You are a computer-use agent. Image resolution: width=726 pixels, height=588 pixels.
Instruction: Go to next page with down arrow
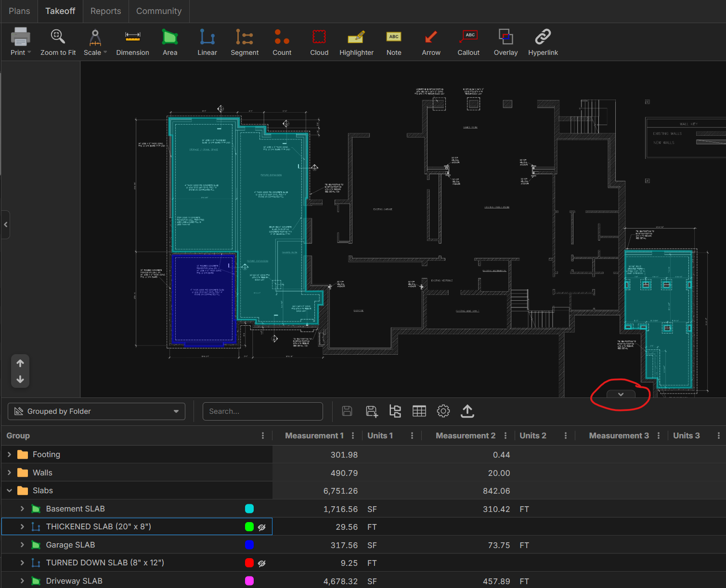point(20,380)
